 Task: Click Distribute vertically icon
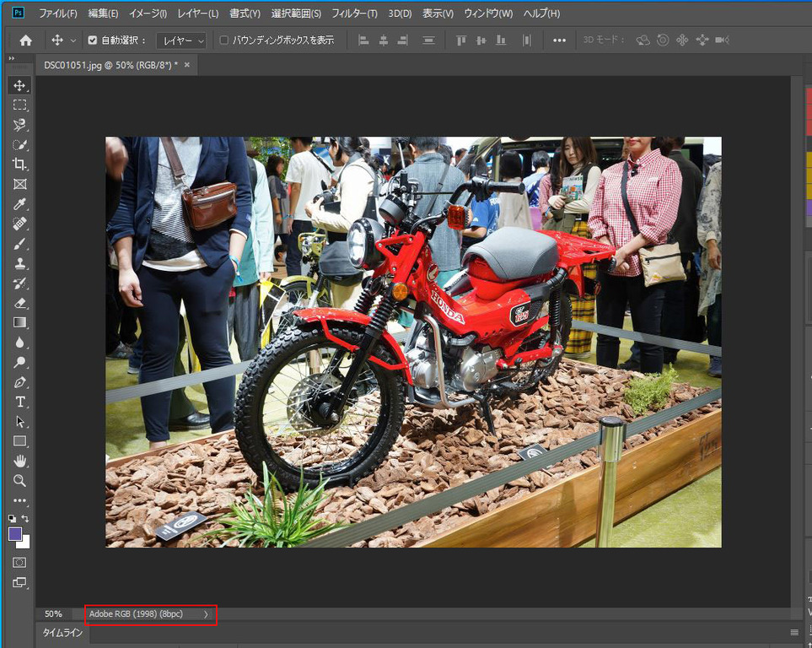(x=428, y=40)
